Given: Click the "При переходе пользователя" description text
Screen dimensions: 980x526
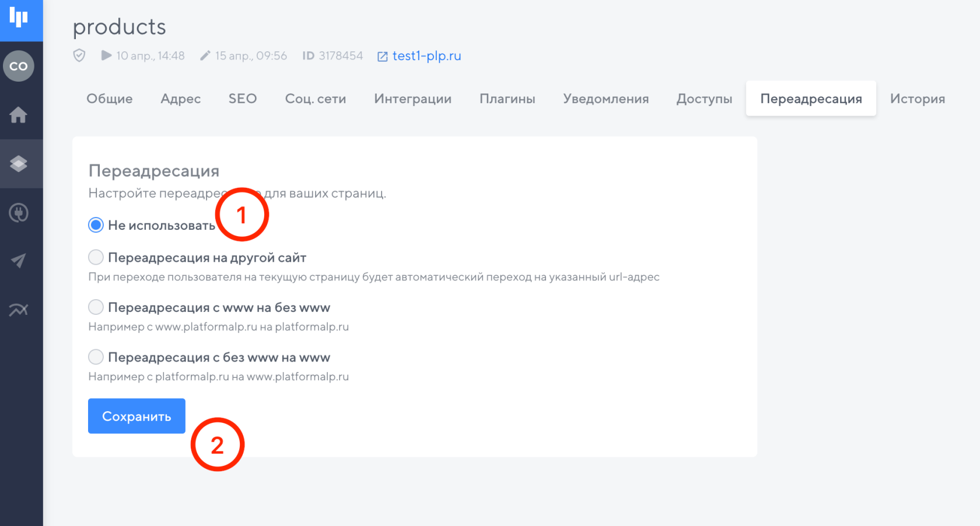Looking at the screenshot, I should pos(374,277).
